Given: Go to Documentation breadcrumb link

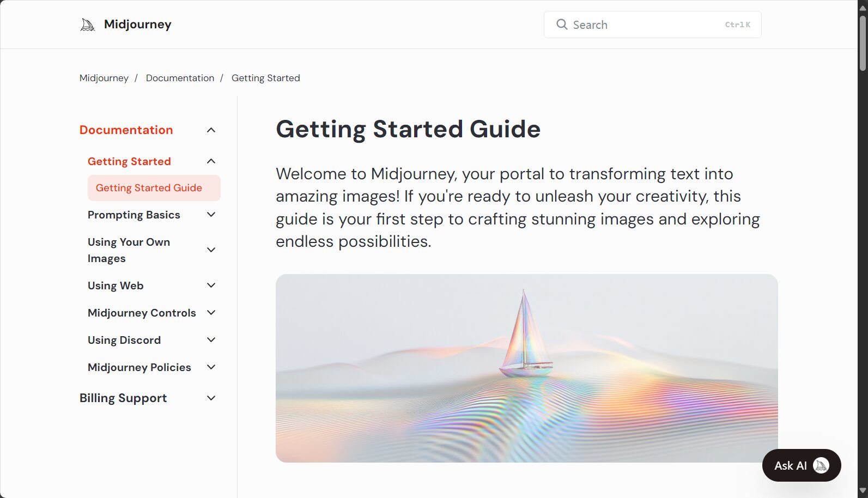Looking at the screenshot, I should [180, 78].
